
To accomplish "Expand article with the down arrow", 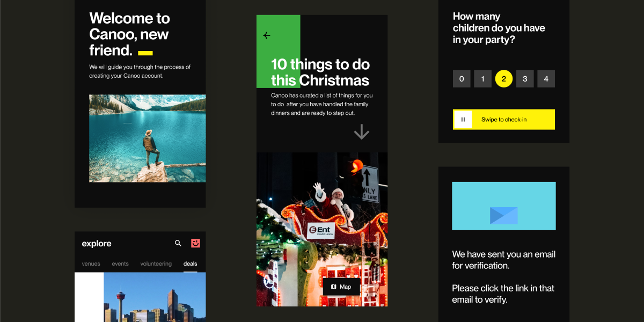I will click(x=362, y=132).
